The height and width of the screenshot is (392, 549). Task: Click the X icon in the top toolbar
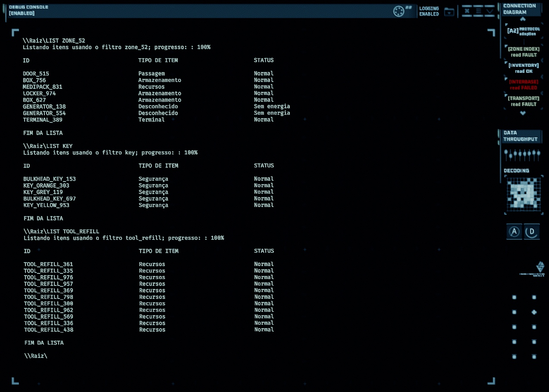point(467,11)
